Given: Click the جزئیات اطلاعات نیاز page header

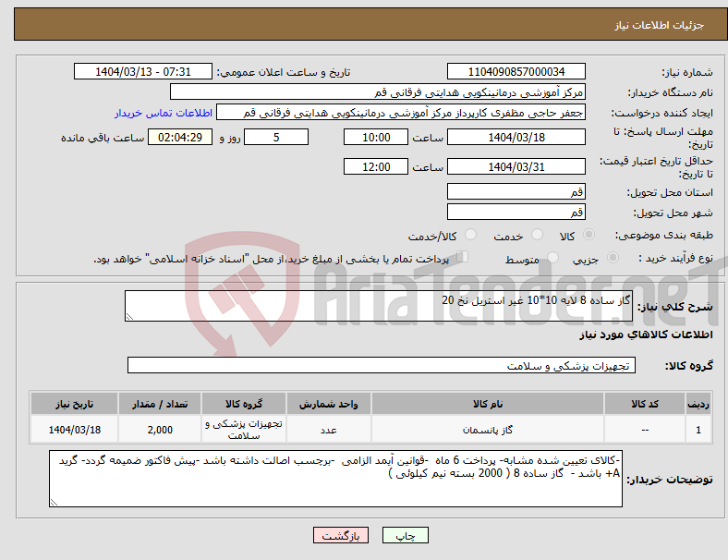Looking at the screenshot, I should click(660, 25).
